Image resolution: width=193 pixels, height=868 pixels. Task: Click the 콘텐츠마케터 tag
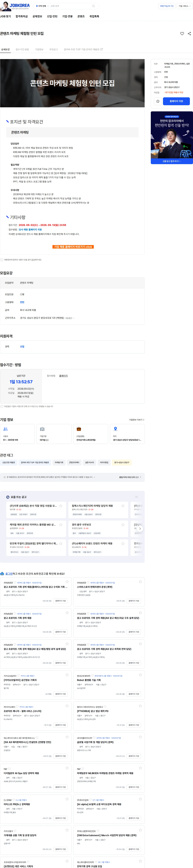(x=74, y=463)
